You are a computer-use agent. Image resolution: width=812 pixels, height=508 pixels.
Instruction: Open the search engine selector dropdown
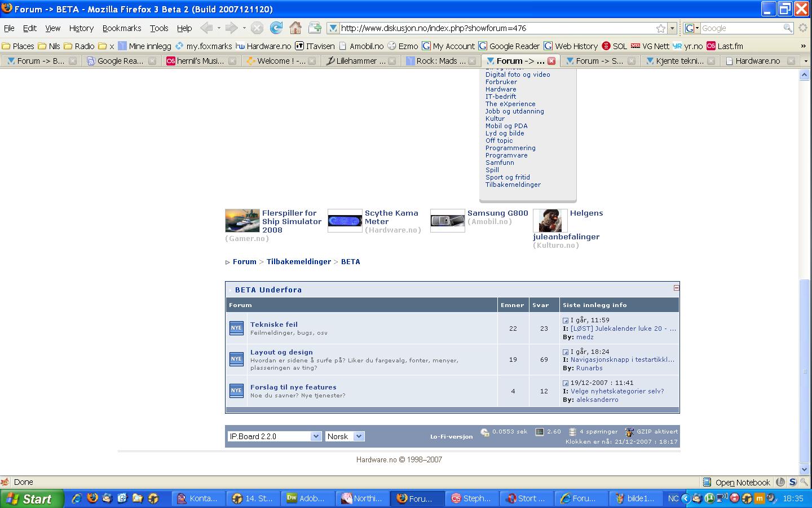692,28
